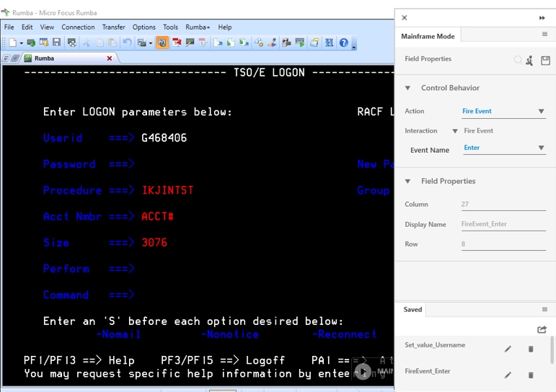Click the joystick-like toolbar icon
Screen dimensions: 556x392
[272, 43]
